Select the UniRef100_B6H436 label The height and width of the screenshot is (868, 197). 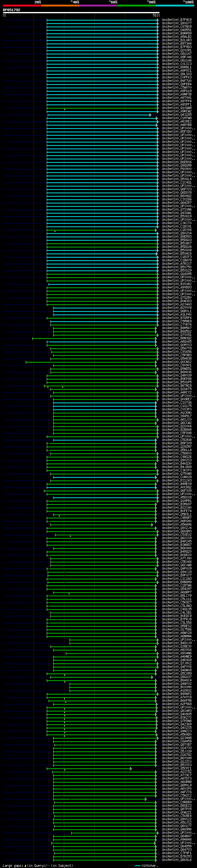point(177,372)
